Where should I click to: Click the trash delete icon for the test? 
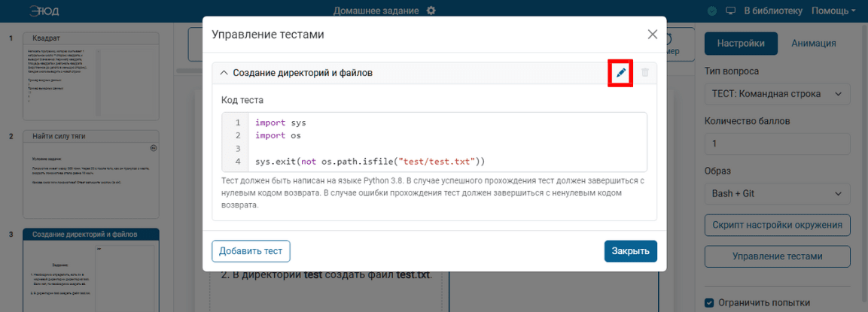click(645, 72)
